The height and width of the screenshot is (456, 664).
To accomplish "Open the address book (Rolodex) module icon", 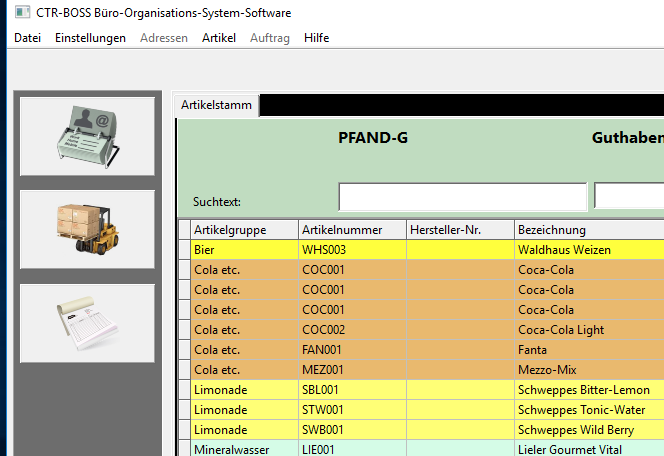I will point(87,136).
